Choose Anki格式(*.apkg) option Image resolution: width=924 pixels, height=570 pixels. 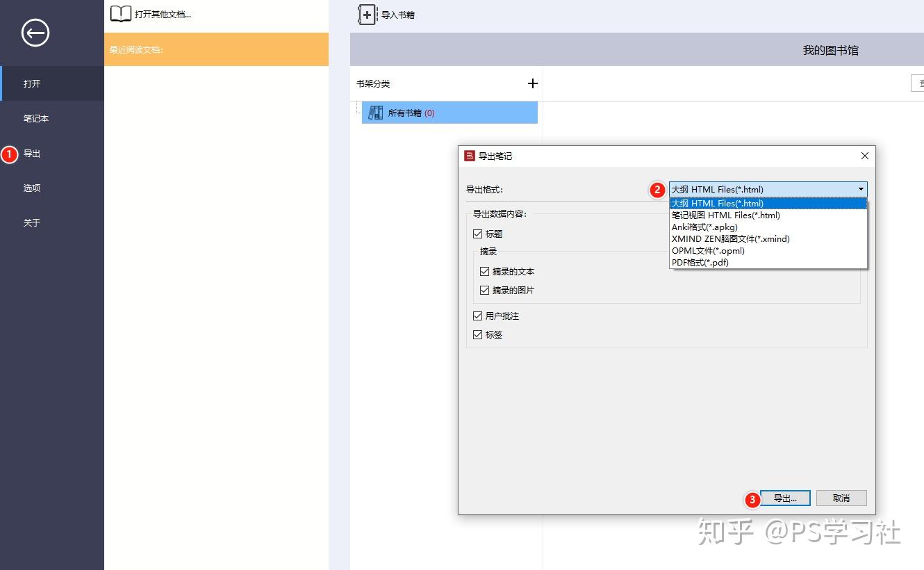(768, 227)
